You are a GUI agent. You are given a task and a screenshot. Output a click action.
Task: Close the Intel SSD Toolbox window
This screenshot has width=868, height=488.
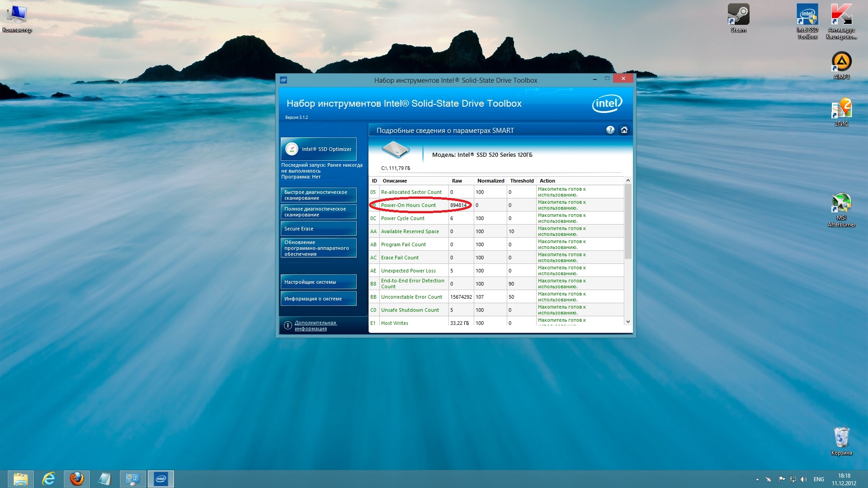pyautogui.click(x=623, y=78)
